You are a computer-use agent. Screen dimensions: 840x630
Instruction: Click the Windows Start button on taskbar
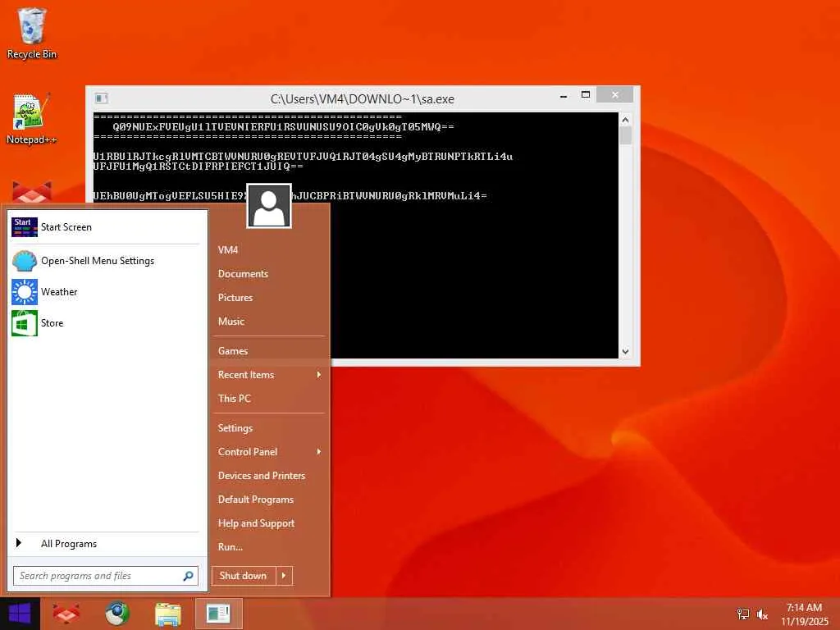20,614
